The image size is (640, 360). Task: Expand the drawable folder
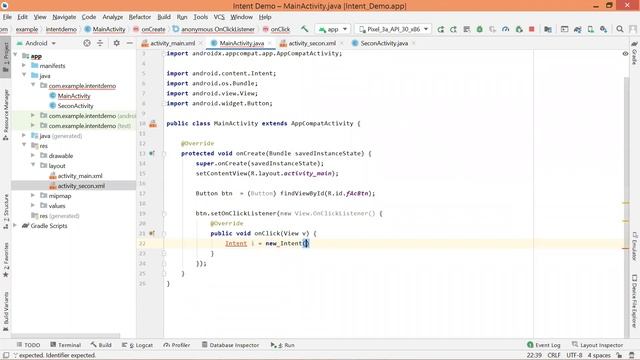[33, 156]
